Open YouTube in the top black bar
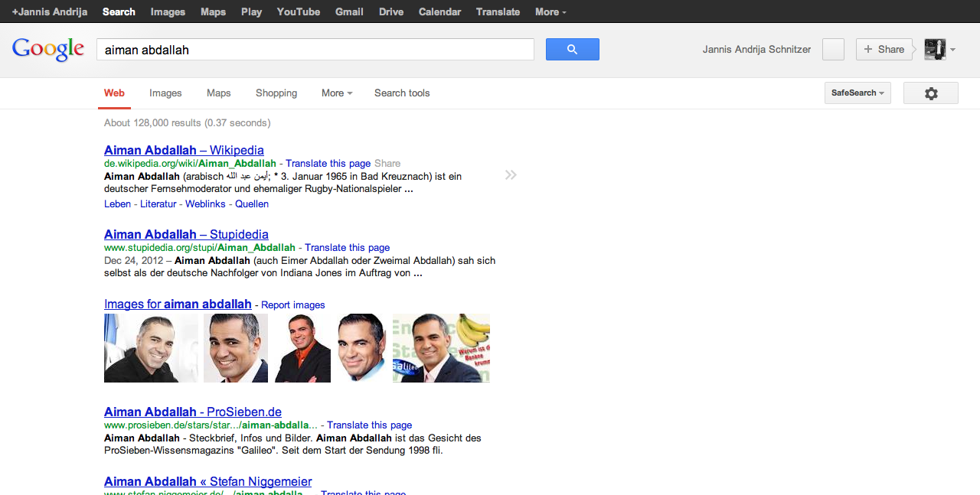 (299, 11)
